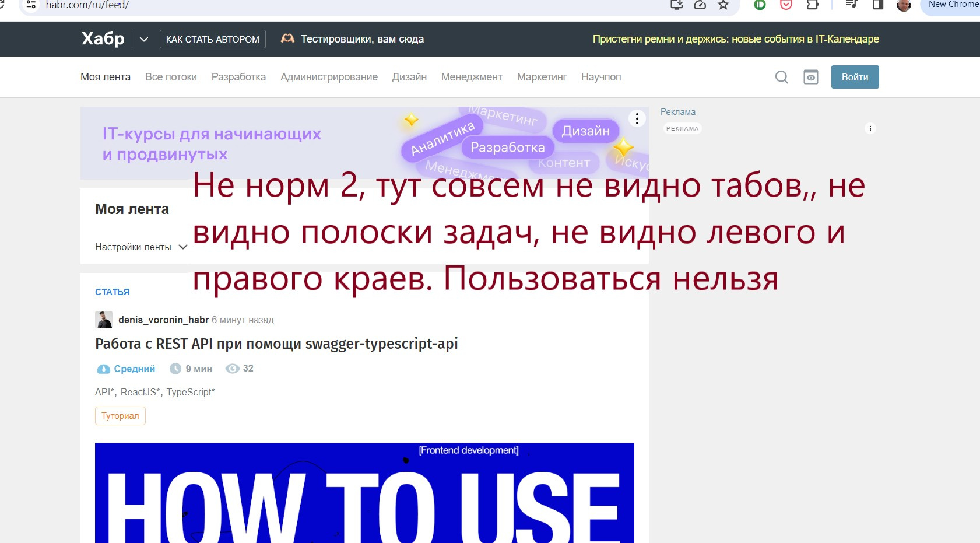Open the ReactJS* hub link

[140, 392]
